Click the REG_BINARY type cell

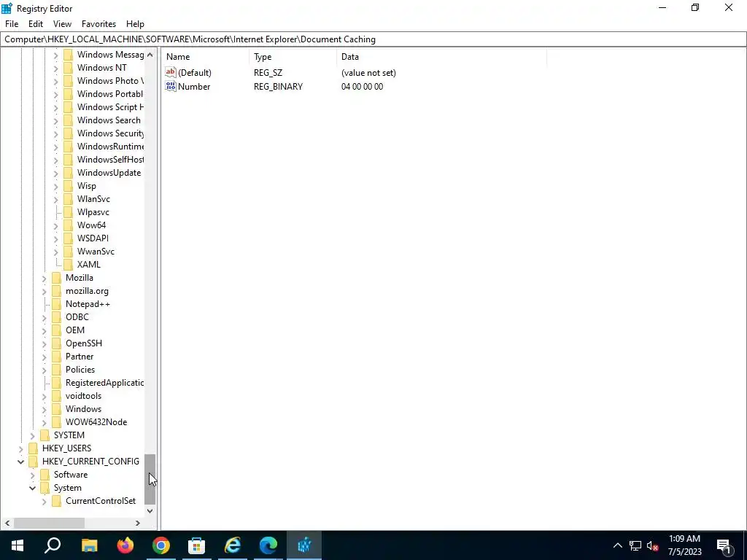[x=278, y=86]
